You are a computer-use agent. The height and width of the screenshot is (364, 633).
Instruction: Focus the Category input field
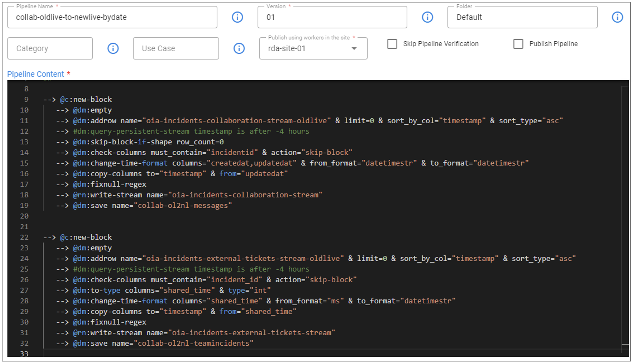click(50, 49)
